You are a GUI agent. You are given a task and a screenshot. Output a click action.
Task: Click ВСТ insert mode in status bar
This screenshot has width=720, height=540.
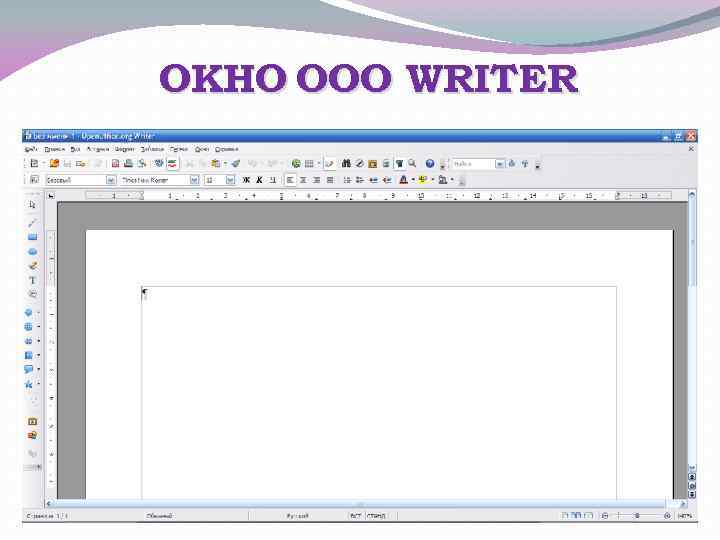(x=356, y=516)
